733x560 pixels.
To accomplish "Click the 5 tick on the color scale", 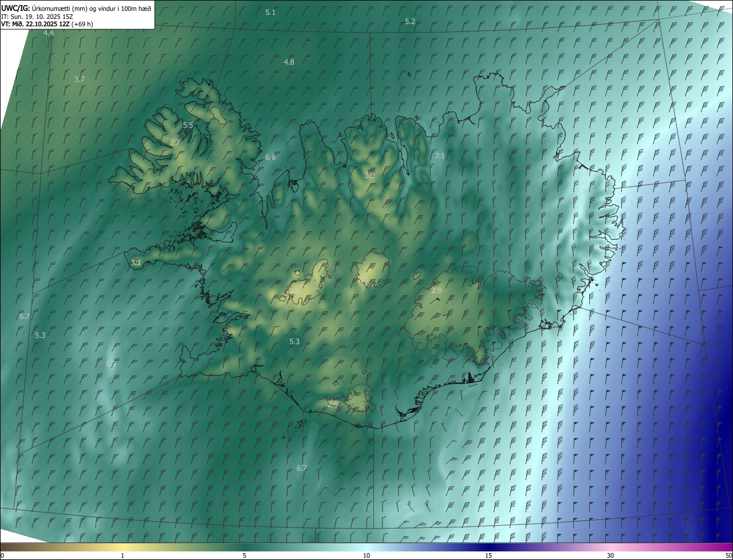I will point(245,555).
